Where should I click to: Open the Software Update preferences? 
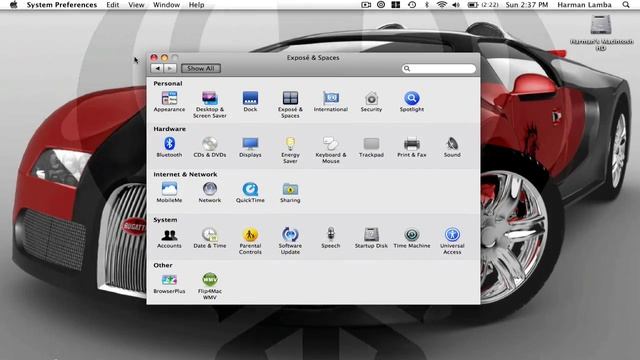pos(290,241)
